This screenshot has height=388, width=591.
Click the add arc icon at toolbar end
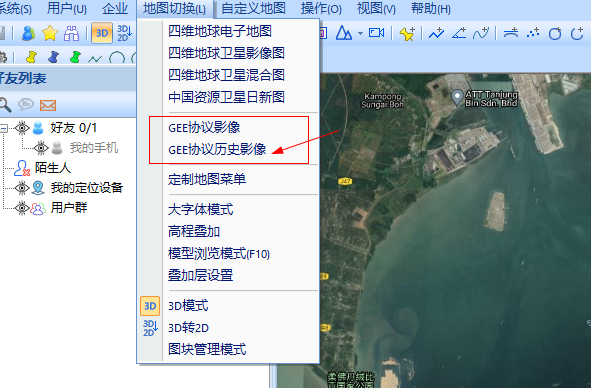pyautogui.click(x=577, y=33)
